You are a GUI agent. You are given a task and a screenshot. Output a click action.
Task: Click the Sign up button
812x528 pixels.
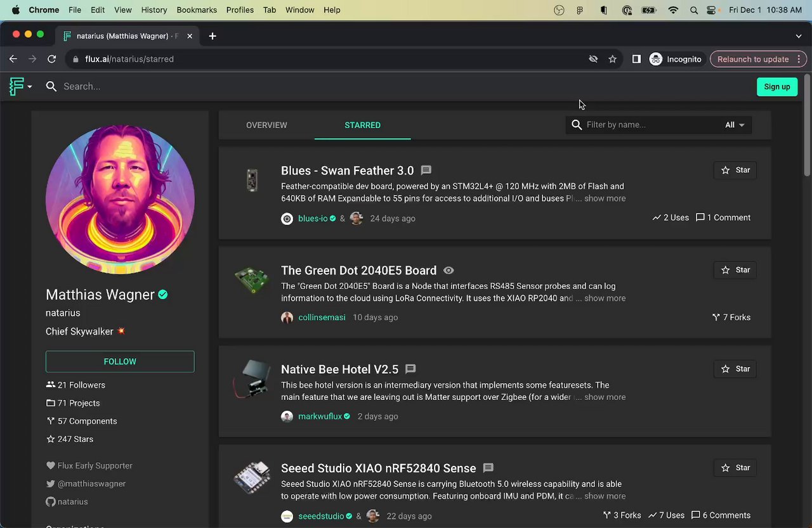[x=776, y=87]
